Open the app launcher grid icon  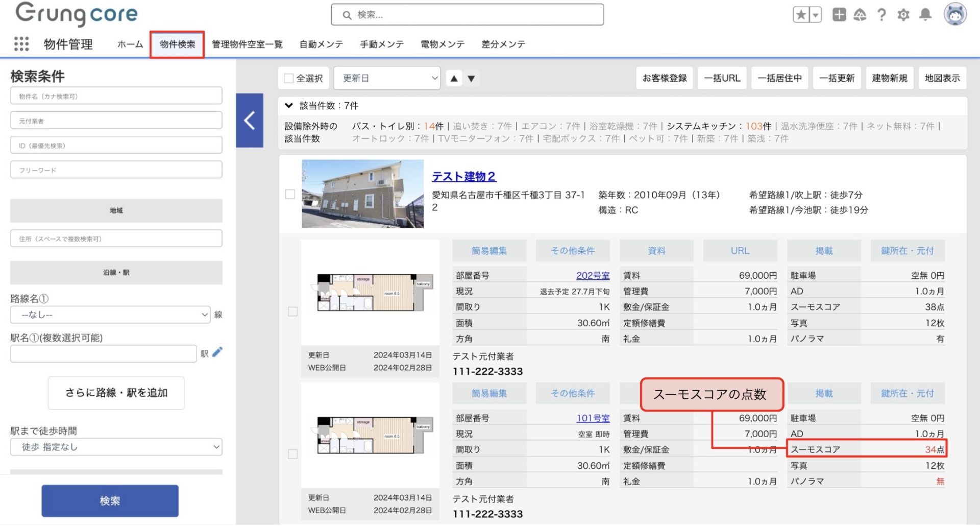21,44
